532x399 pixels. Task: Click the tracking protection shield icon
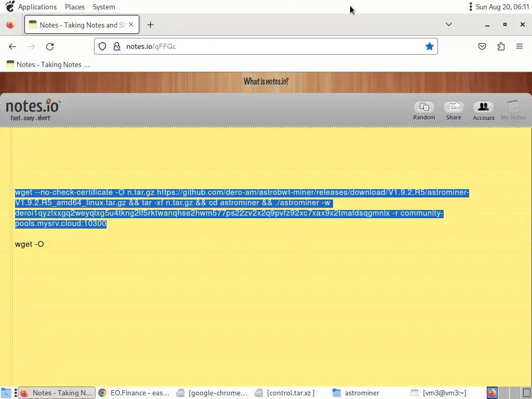tap(102, 46)
